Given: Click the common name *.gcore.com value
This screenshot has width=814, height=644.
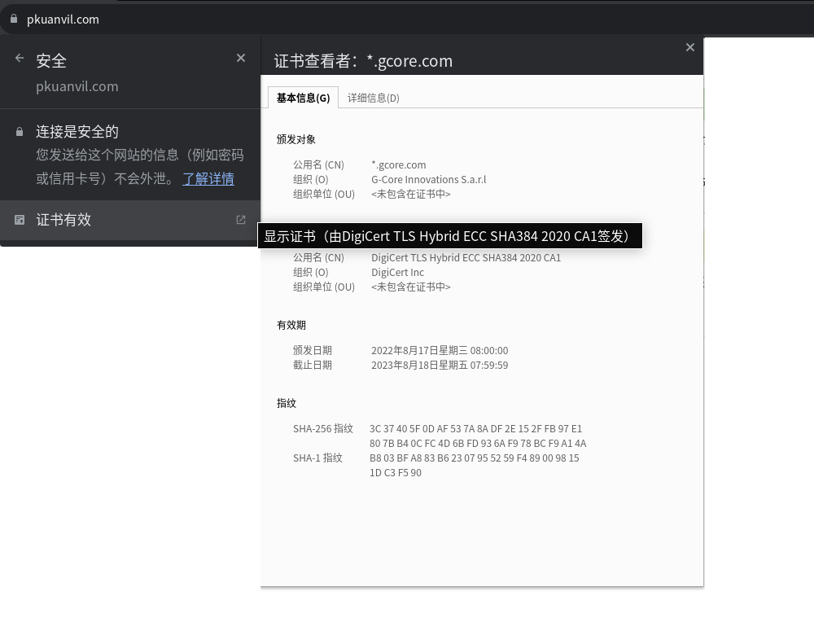Looking at the screenshot, I should tap(399, 164).
